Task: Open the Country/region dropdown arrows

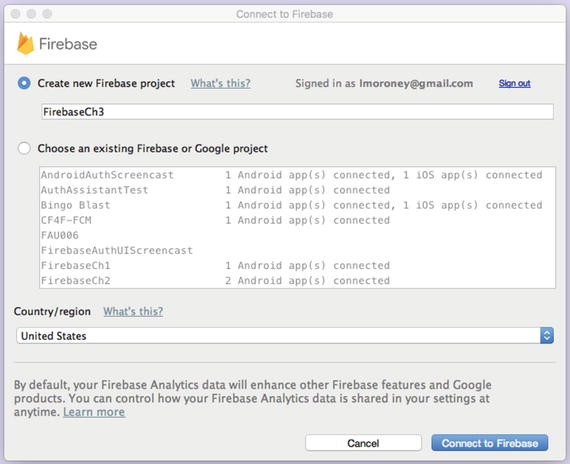Action: click(547, 335)
